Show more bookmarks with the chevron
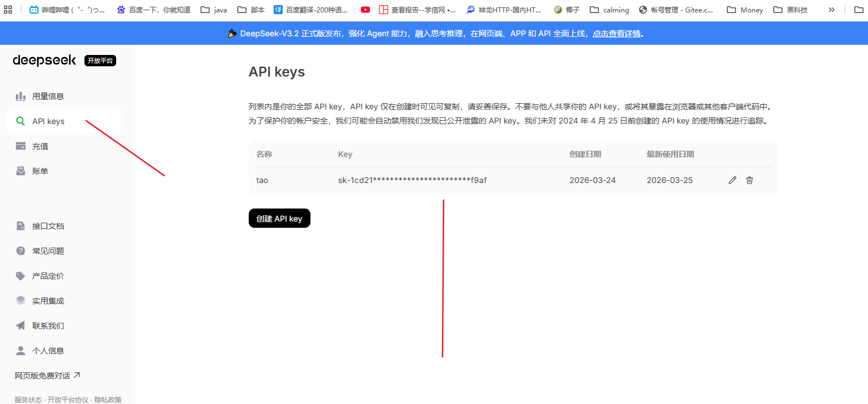This screenshot has height=404, width=868. [x=831, y=10]
